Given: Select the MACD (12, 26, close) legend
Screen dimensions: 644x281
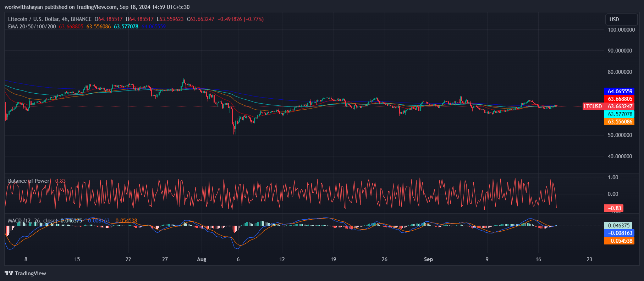Looking at the screenshot, I should pyautogui.click(x=32, y=221).
